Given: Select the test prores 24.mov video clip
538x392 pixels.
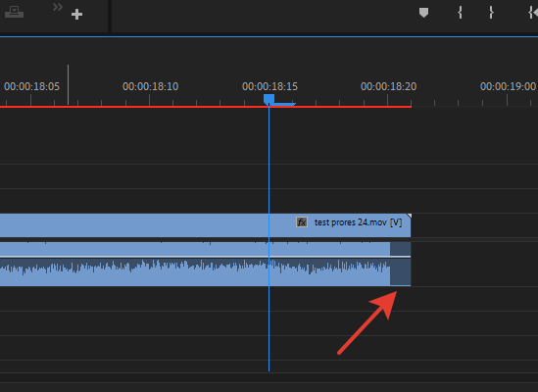Looking at the screenshot, I should click(x=205, y=225).
